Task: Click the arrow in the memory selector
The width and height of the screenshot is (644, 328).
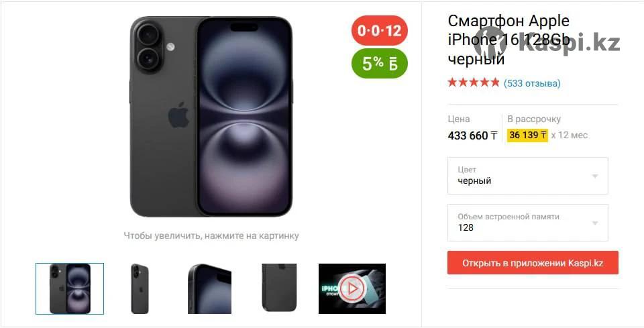Action: [x=595, y=223]
